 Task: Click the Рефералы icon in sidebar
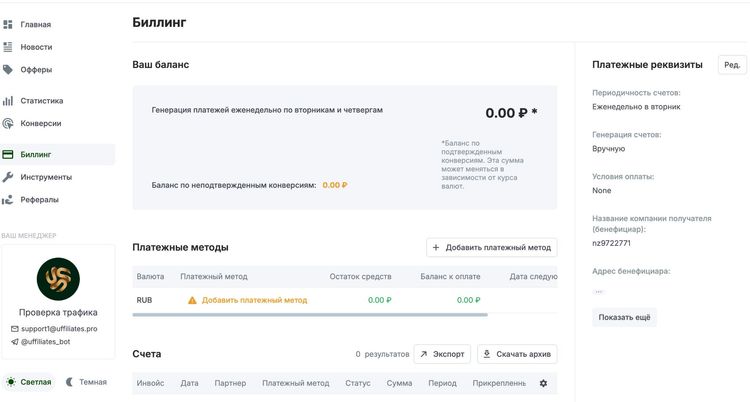(x=8, y=200)
